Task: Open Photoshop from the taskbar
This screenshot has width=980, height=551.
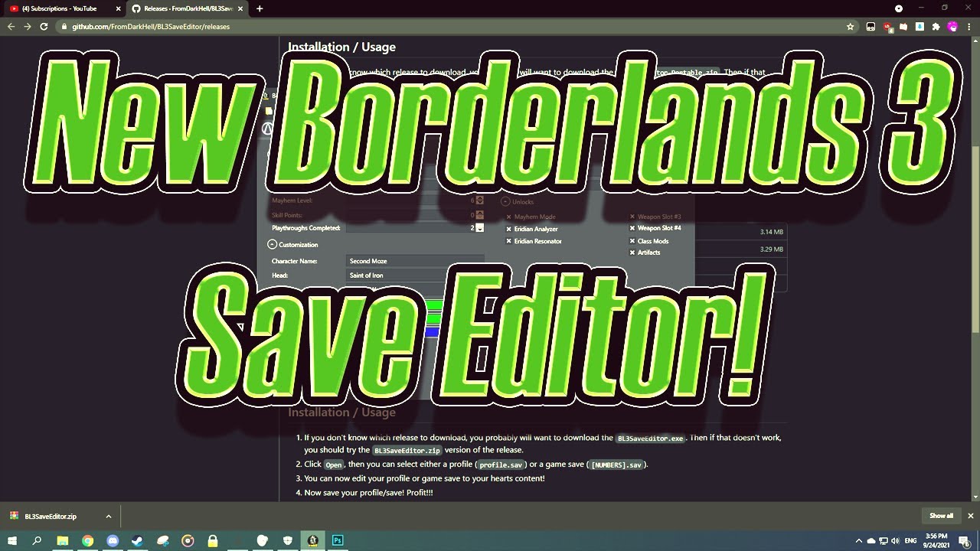Action: (x=337, y=540)
